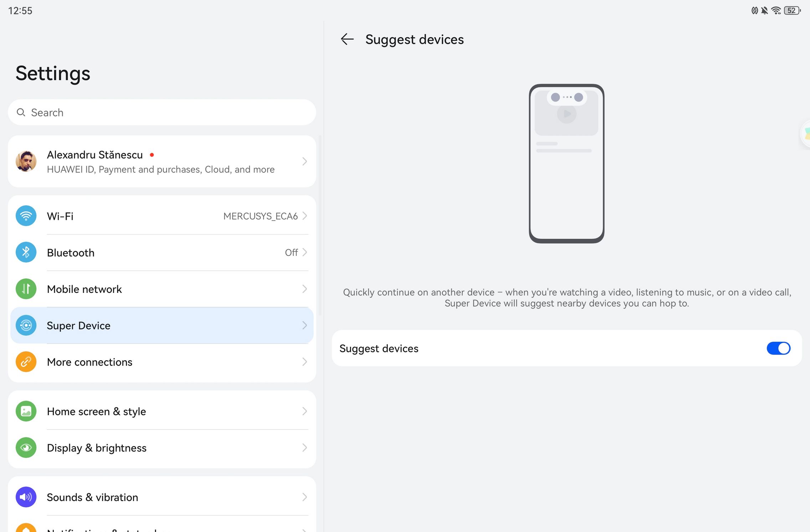Click the back arrow next to Suggest devices
Screen dimensions: 810x532
click(x=347, y=39)
